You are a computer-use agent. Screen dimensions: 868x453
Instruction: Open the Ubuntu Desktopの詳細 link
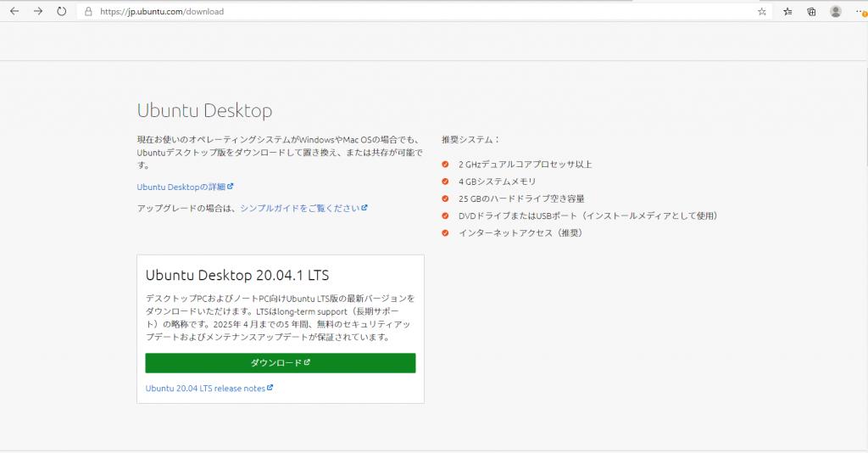pos(185,187)
